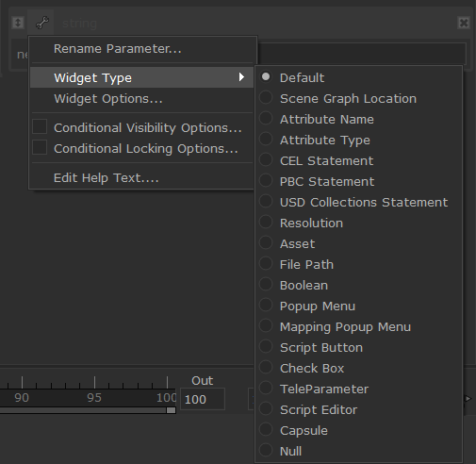The width and height of the screenshot is (476, 464).
Task: Toggle Conditional Visibility Options checkbox
Action: (x=40, y=127)
